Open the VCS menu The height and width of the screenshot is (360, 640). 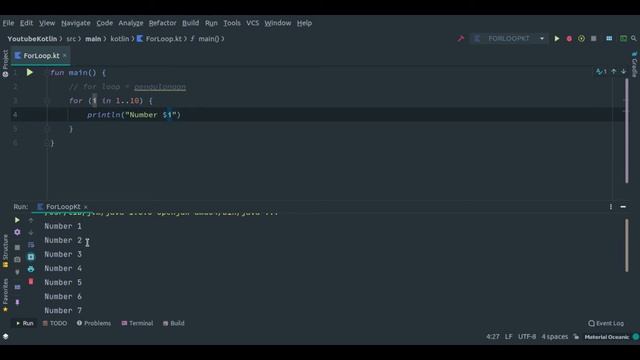[x=252, y=23]
